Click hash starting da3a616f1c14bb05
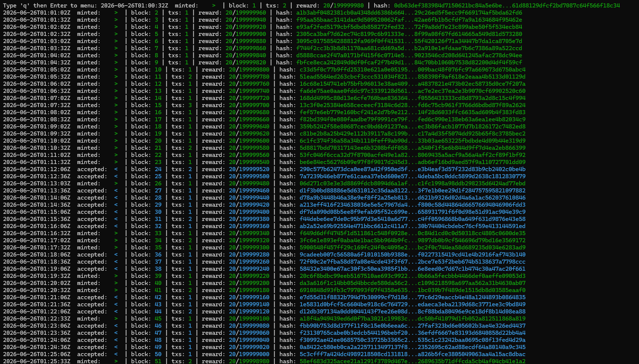 (x=412, y=283)
